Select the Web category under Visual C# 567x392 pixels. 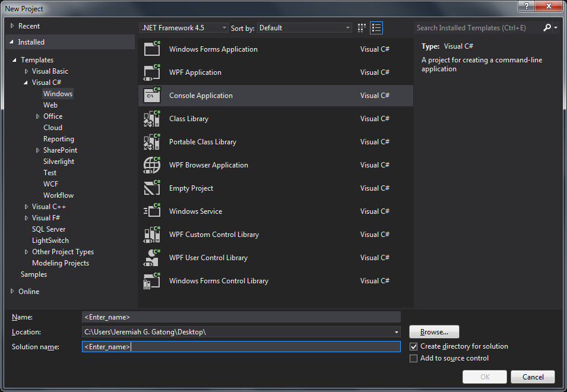[x=50, y=105]
